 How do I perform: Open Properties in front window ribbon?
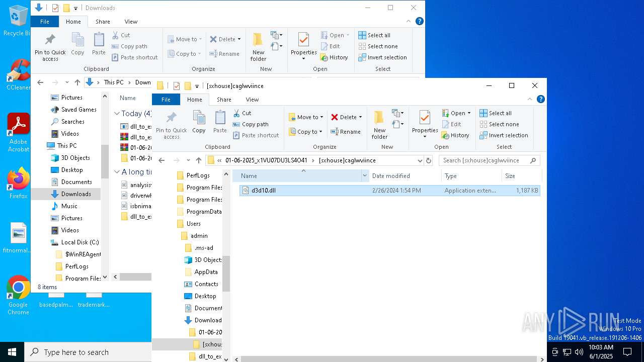click(425, 124)
